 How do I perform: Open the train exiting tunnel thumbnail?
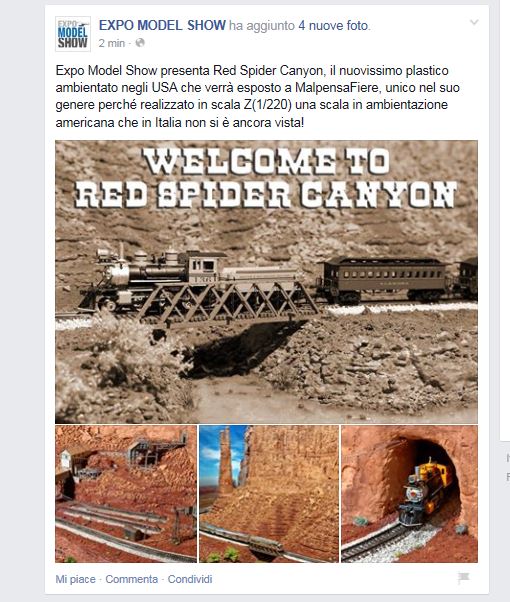point(409,494)
